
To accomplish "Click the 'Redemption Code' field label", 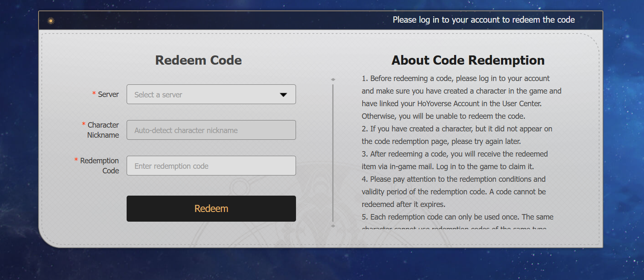I will 99,166.
